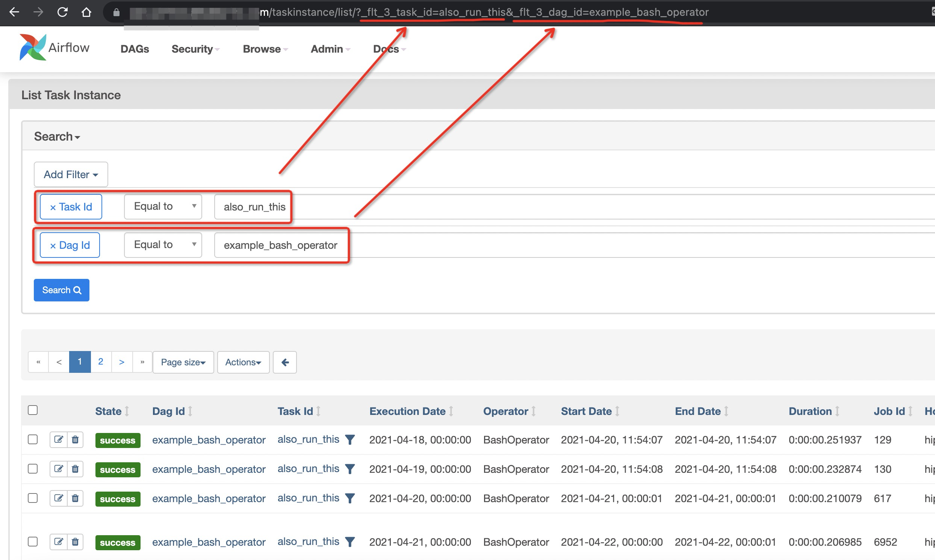Viewport: 935px width, 560px height.
Task: Click the edit icon for job 129 row
Action: [59, 440]
